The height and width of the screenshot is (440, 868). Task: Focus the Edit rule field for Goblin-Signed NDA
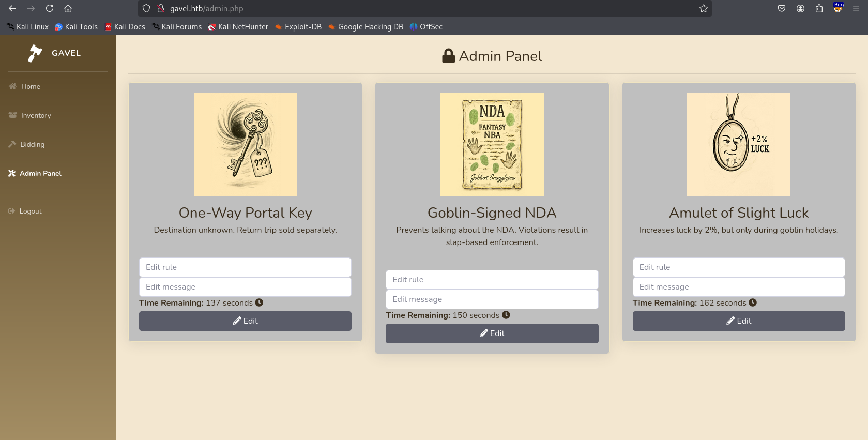coord(492,280)
